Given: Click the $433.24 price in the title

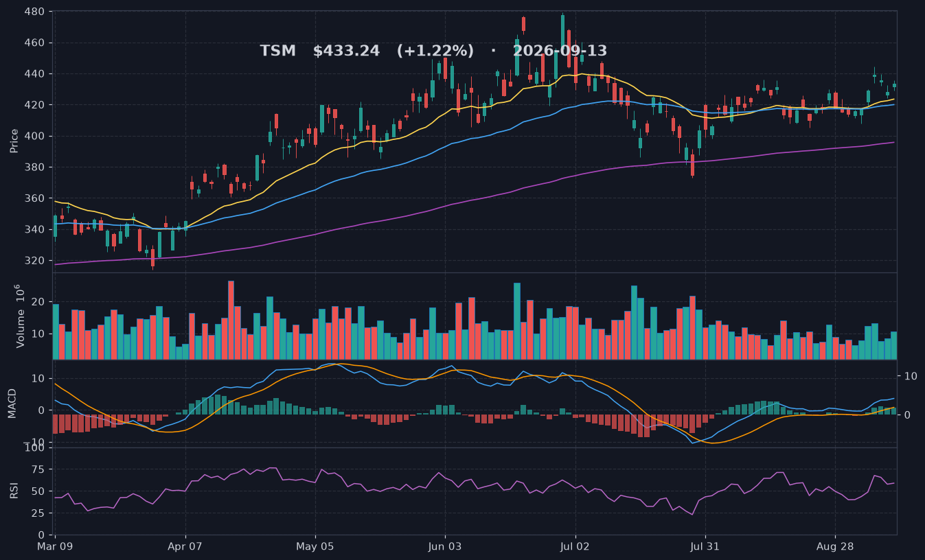Looking at the screenshot, I should tap(346, 51).
